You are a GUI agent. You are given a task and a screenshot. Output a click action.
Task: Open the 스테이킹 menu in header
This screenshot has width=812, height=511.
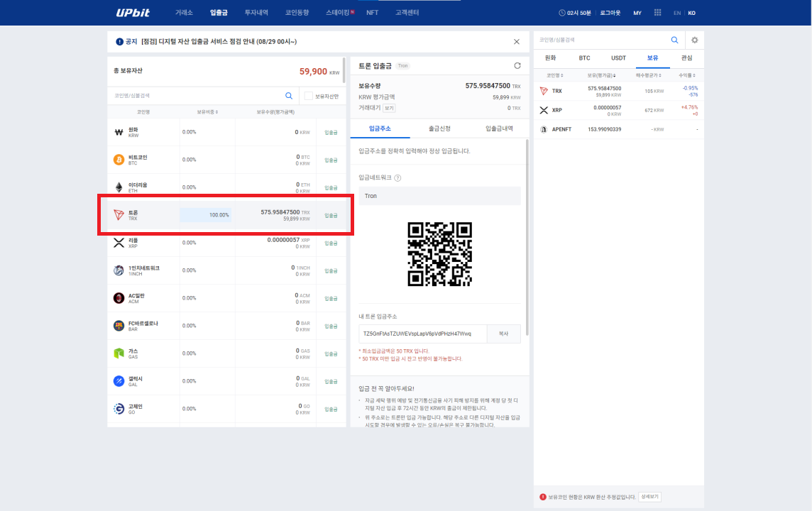[x=338, y=13]
